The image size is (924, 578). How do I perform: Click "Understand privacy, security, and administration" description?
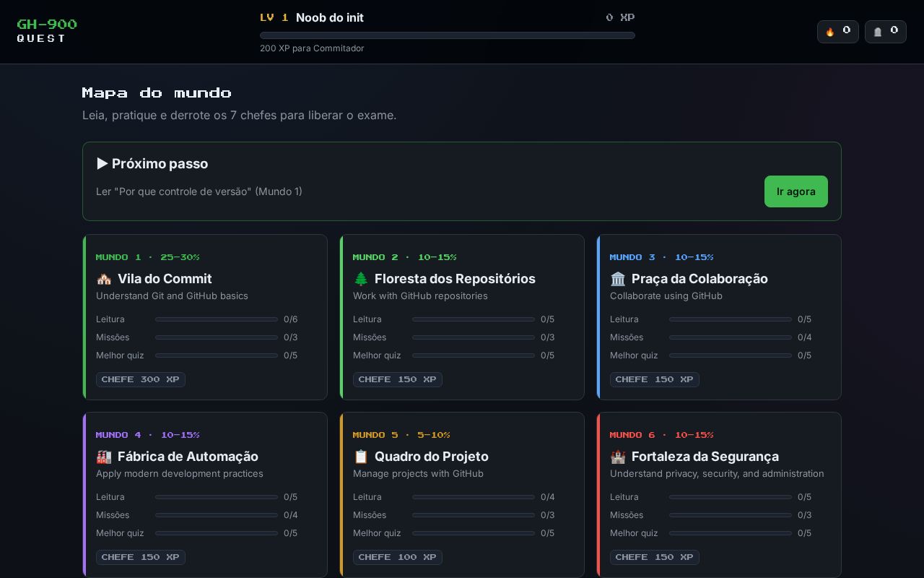click(x=717, y=474)
